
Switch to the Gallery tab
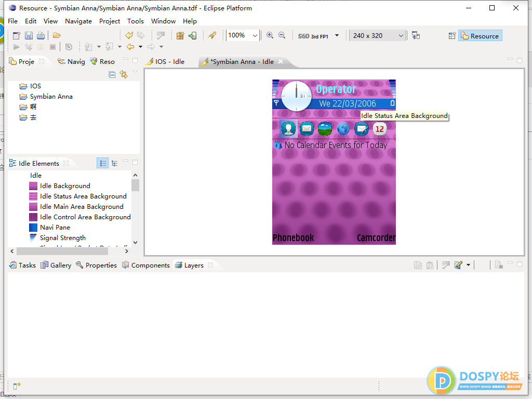click(x=56, y=265)
